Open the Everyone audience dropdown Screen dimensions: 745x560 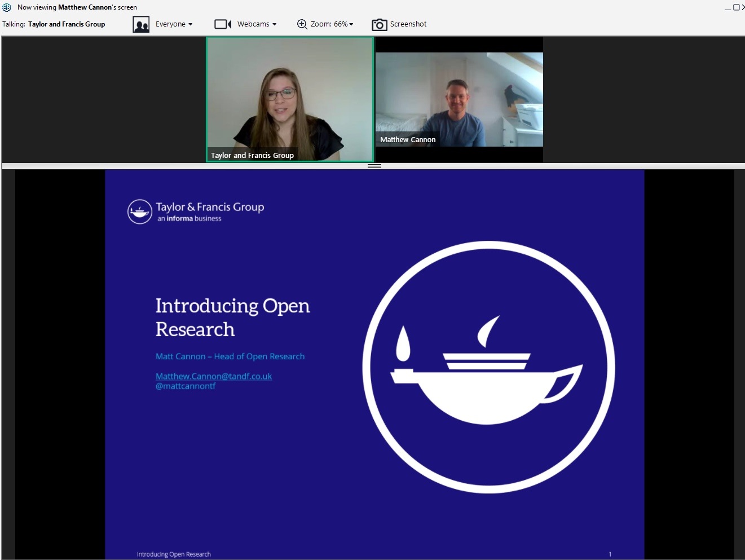point(163,24)
